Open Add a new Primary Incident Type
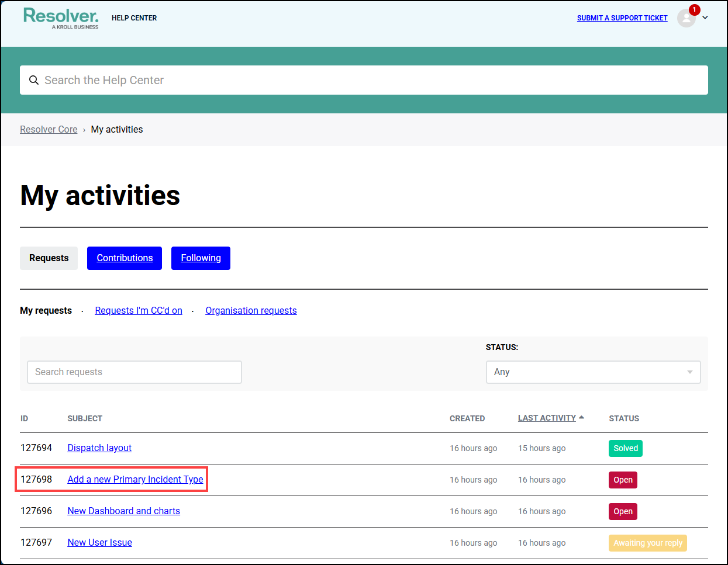Viewport: 728px width, 565px height. pos(135,480)
